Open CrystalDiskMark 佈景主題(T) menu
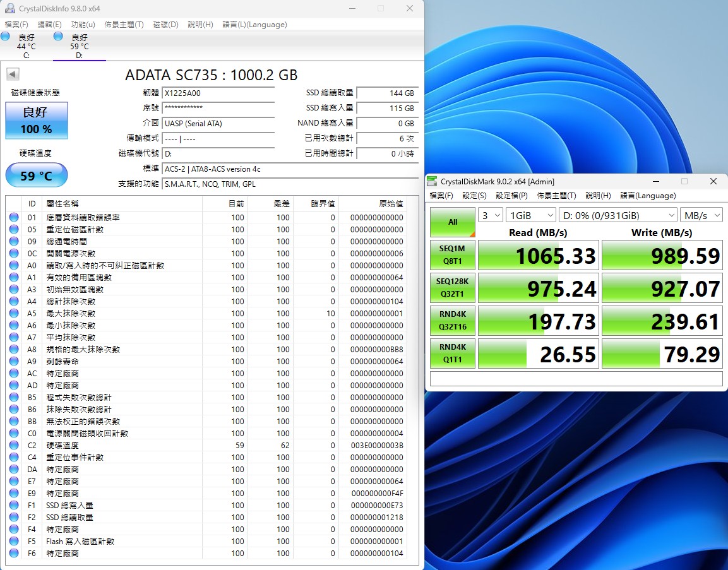 point(556,196)
